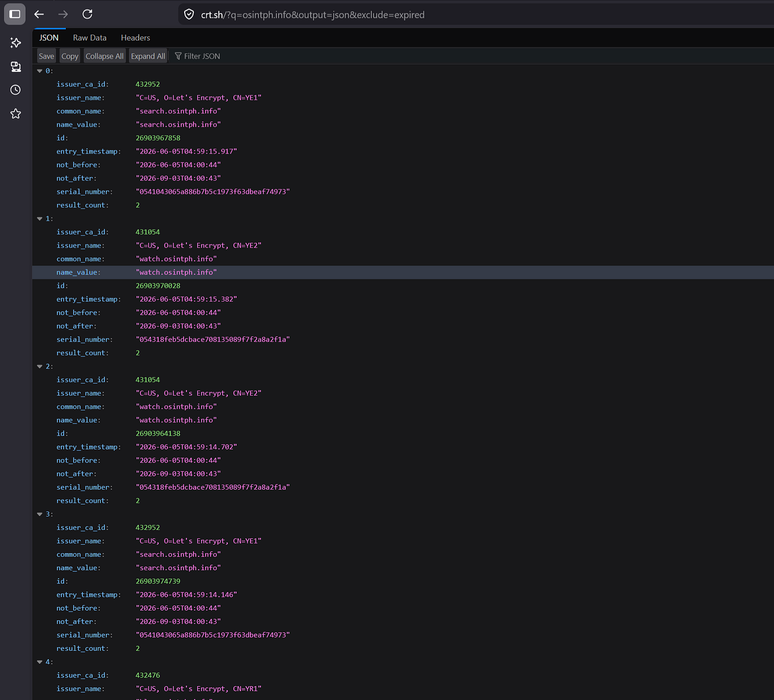The width and height of the screenshot is (774, 700).
Task: Click serial_number value in entry 0
Action: 213,192
